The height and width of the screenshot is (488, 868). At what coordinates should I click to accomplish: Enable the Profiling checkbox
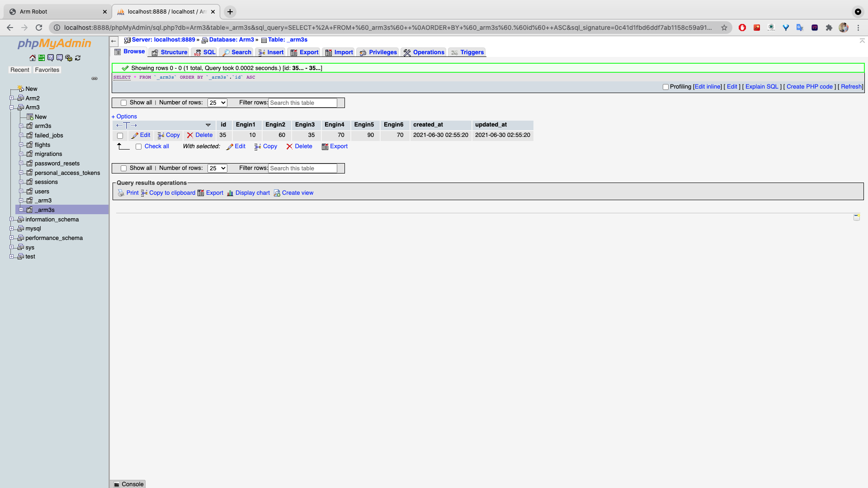pos(665,87)
